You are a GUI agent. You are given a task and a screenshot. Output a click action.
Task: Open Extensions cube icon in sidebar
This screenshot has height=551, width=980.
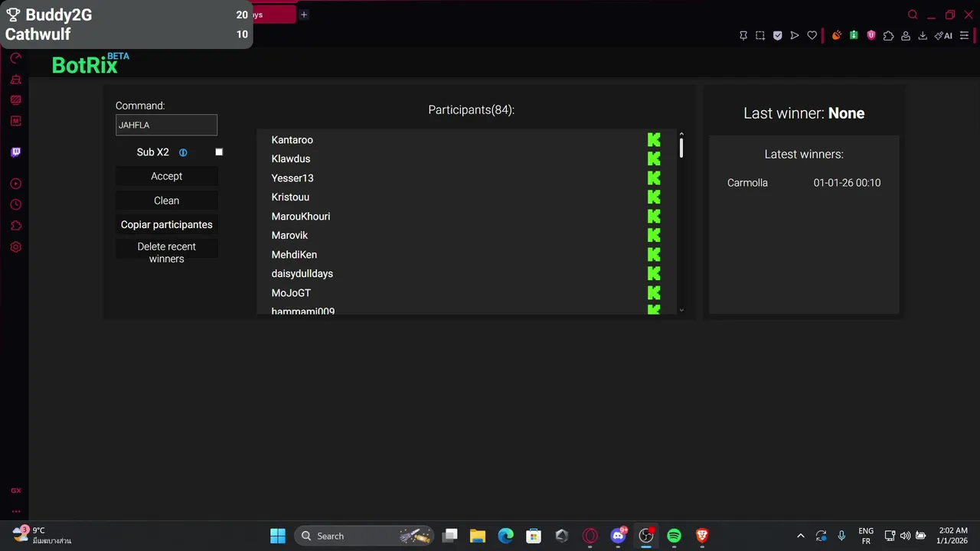[x=15, y=226]
